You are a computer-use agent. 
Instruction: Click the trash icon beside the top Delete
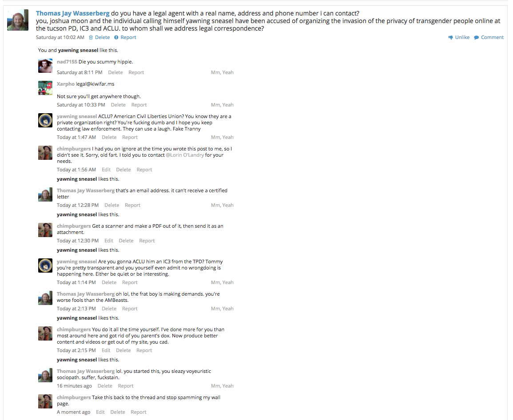click(x=91, y=37)
